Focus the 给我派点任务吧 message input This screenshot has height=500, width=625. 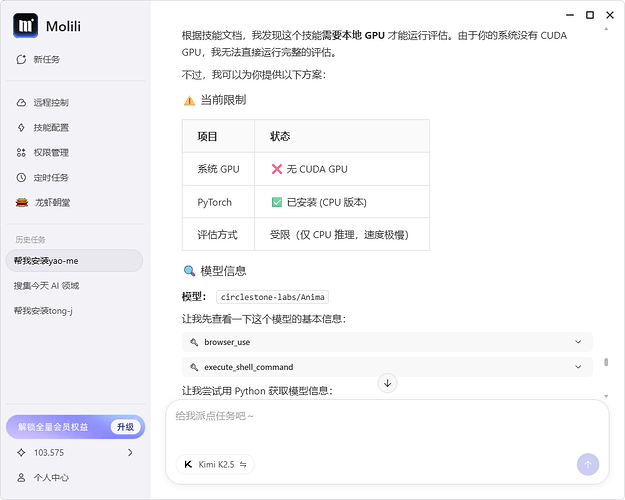[387, 427]
